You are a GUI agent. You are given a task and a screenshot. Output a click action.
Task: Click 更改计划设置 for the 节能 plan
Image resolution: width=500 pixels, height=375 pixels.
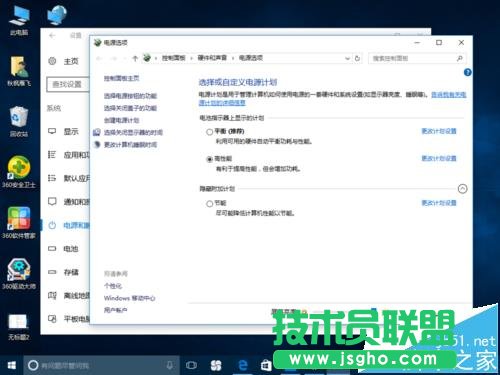click(x=439, y=203)
